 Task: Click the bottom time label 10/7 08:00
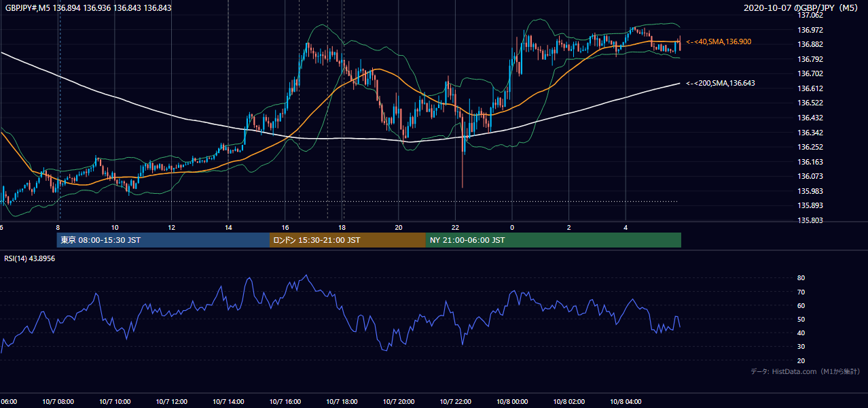click(x=58, y=402)
